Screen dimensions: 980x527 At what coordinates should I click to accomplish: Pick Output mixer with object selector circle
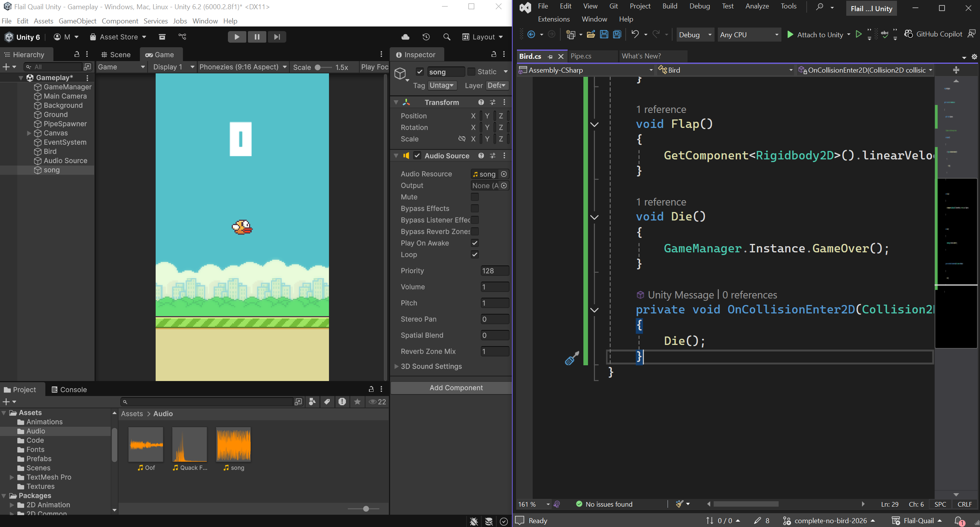pos(504,186)
